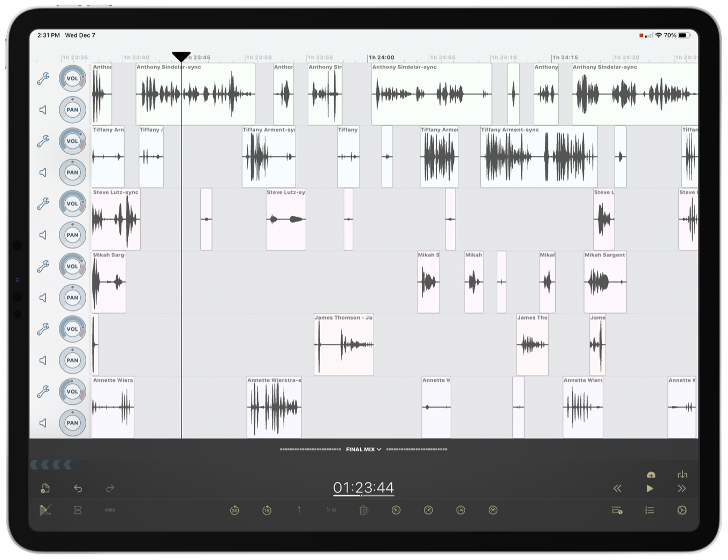Tap the redo arrow

pyautogui.click(x=110, y=488)
